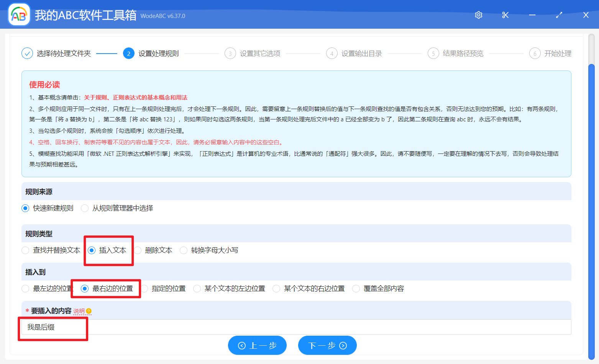The height and width of the screenshot is (364, 599).
Task: Click the orange help question mark icon
Action: [x=89, y=311]
